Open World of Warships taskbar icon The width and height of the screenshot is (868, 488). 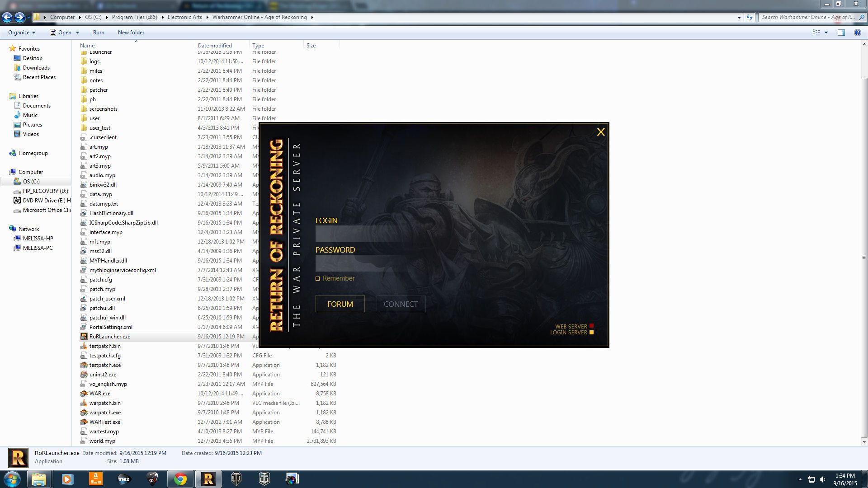(264, 479)
